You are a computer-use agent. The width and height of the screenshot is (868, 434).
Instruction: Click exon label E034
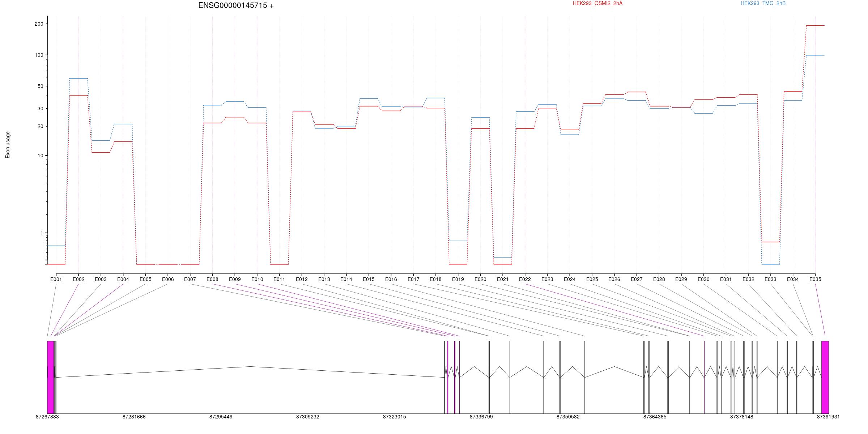click(793, 279)
